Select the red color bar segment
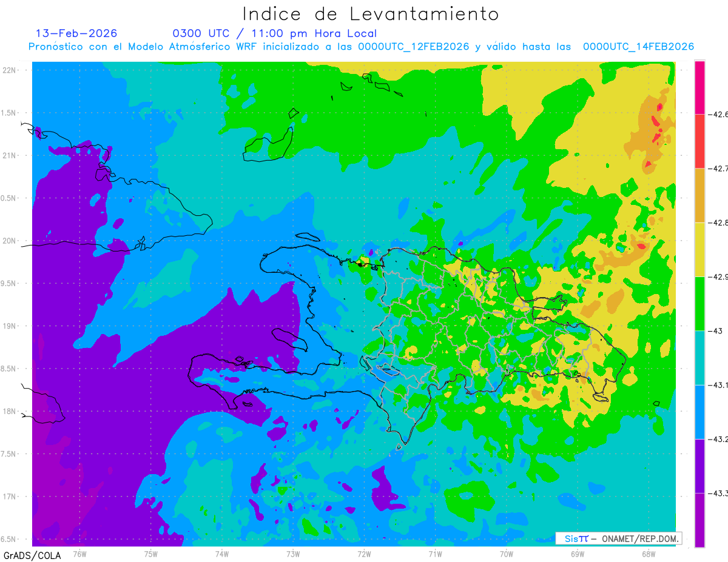 click(x=699, y=141)
